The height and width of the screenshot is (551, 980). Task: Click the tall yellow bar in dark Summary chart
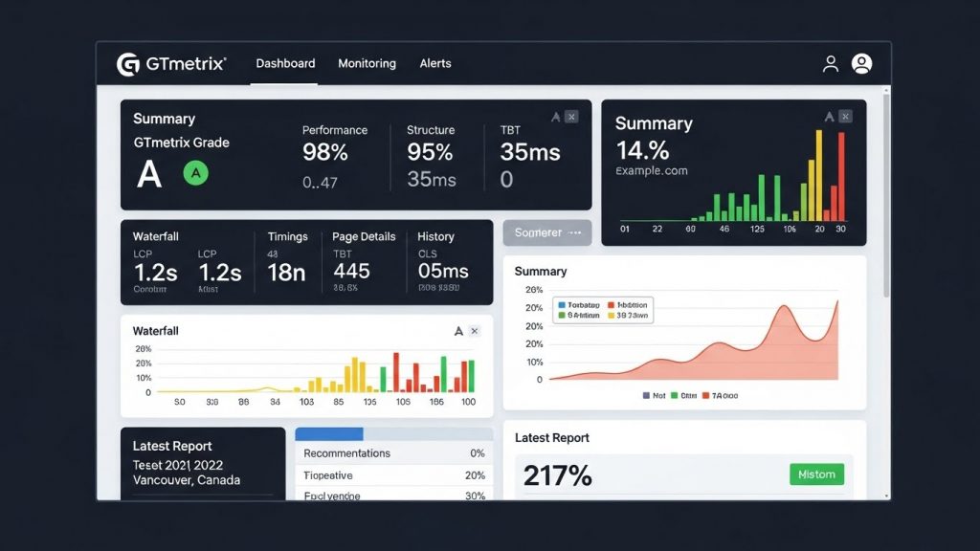[819, 175]
